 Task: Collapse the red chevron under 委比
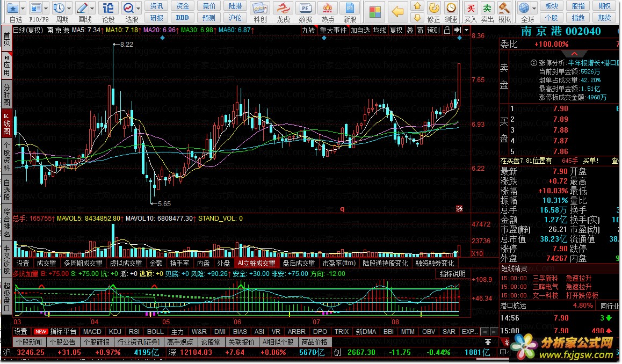pyautogui.click(x=574, y=54)
